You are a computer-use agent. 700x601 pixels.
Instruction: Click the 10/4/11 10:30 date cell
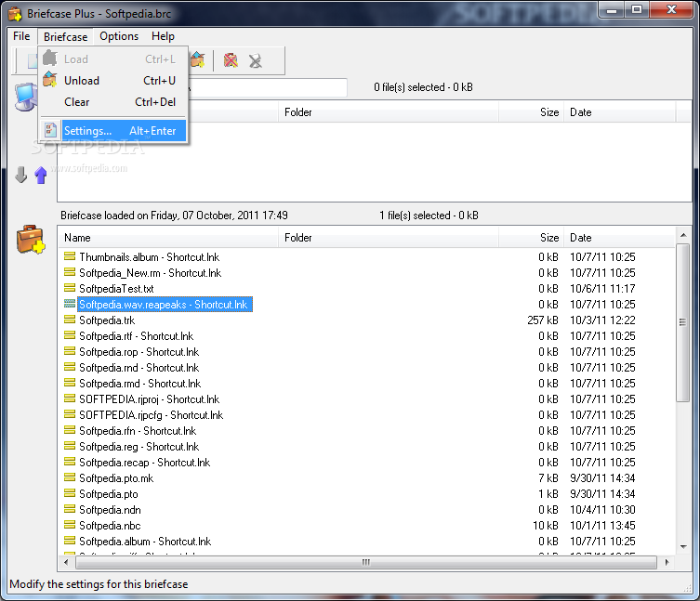[x=602, y=510]
